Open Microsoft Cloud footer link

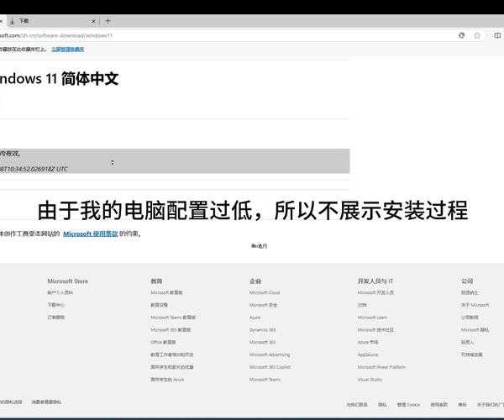pyautogui.click(x=265, y=292)
